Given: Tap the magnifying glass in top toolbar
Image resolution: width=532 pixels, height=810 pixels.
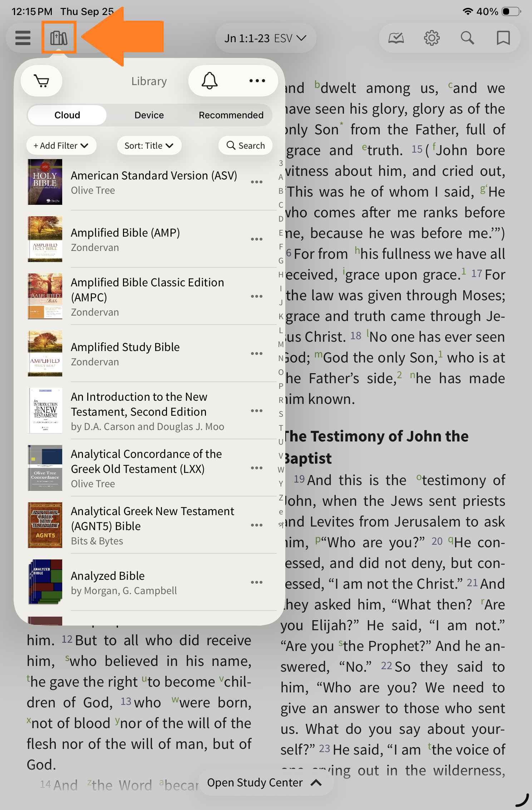Looking at the screenshot, I should (467, 38).
